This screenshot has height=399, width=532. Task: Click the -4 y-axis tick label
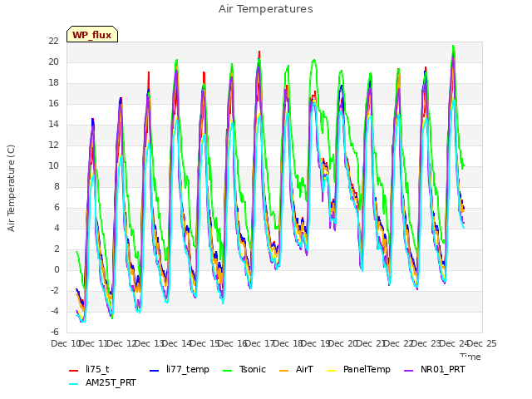[x=55, y=311]
